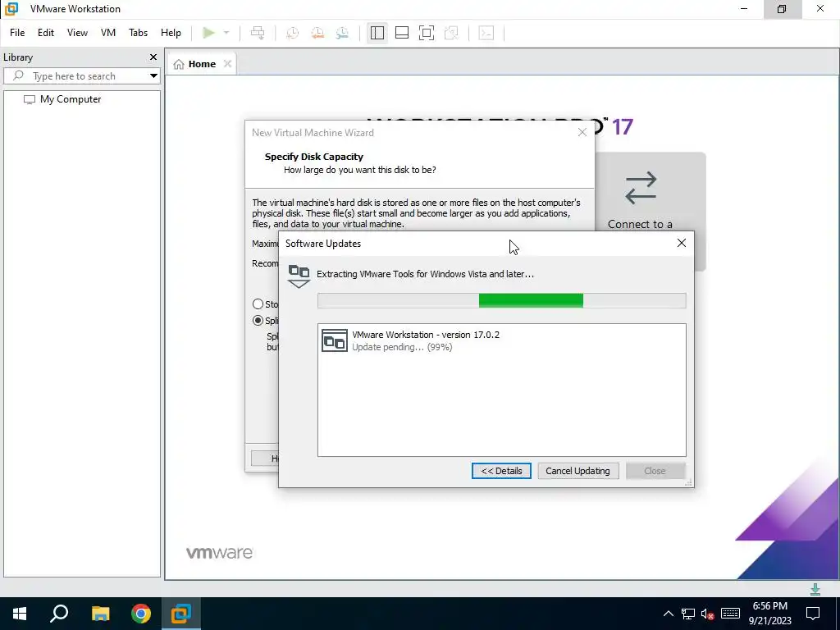840x630 pixels.
Task: Click the touch keyboard tray icon
Action: pos(730,614)
